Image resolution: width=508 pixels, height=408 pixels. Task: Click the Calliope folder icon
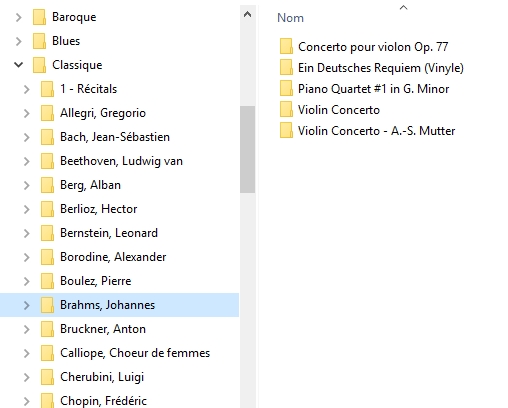(47, 353)
